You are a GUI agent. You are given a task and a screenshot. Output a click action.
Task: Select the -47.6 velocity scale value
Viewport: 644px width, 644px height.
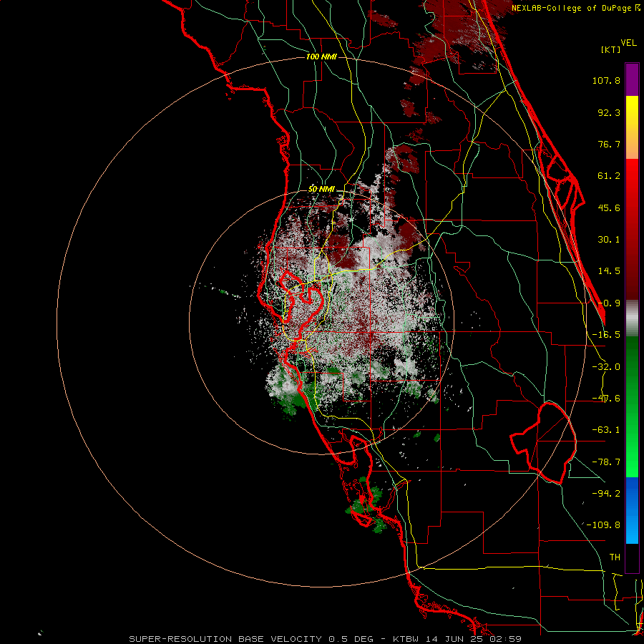(x=606, y=399)
